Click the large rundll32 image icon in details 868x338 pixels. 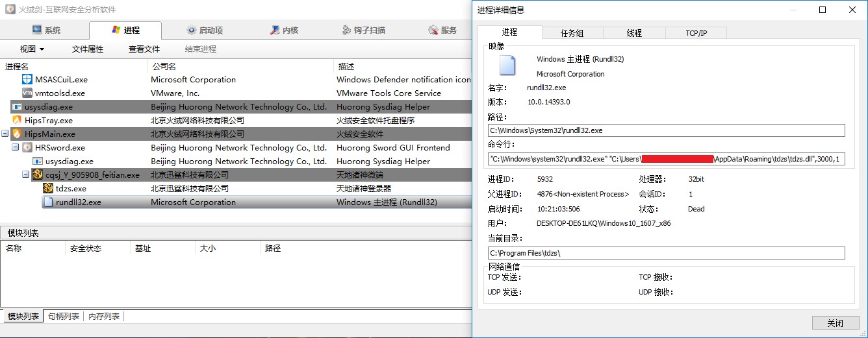(x=507, y=66)
